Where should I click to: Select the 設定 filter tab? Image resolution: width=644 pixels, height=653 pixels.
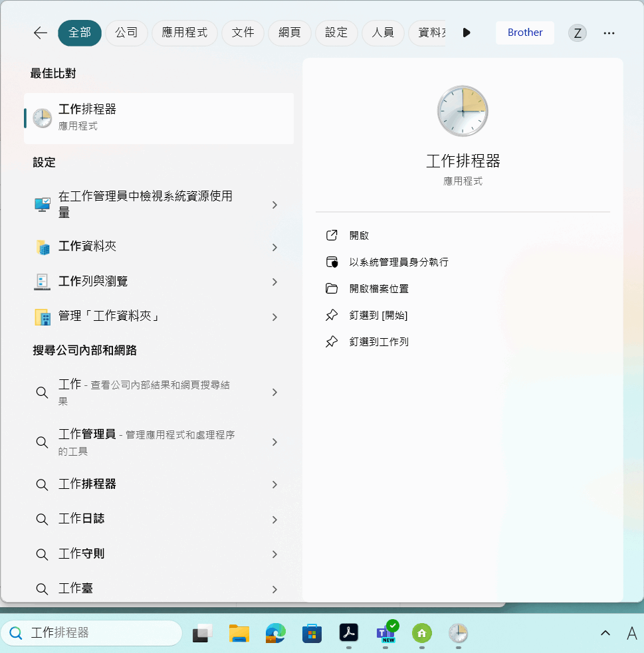[336, 33]
